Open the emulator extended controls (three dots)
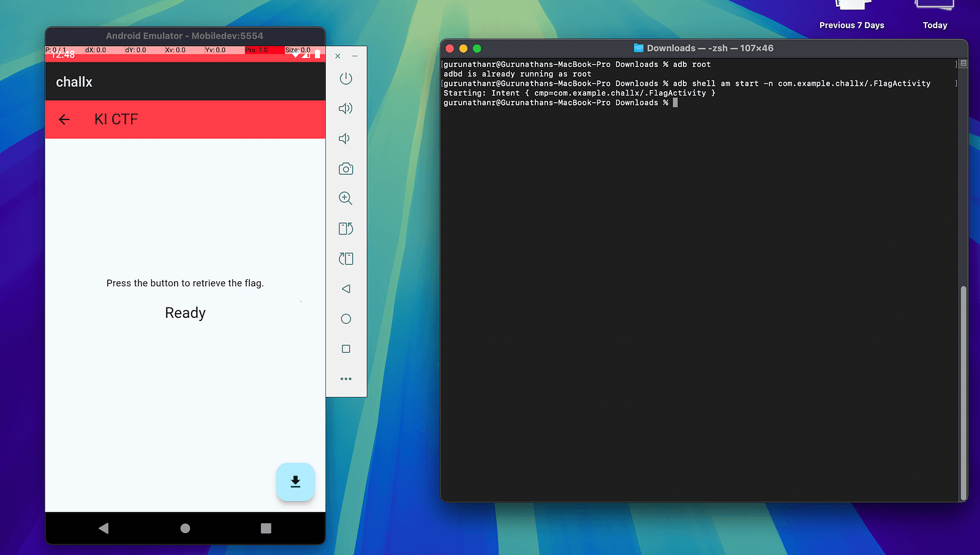 click(345, 379)
